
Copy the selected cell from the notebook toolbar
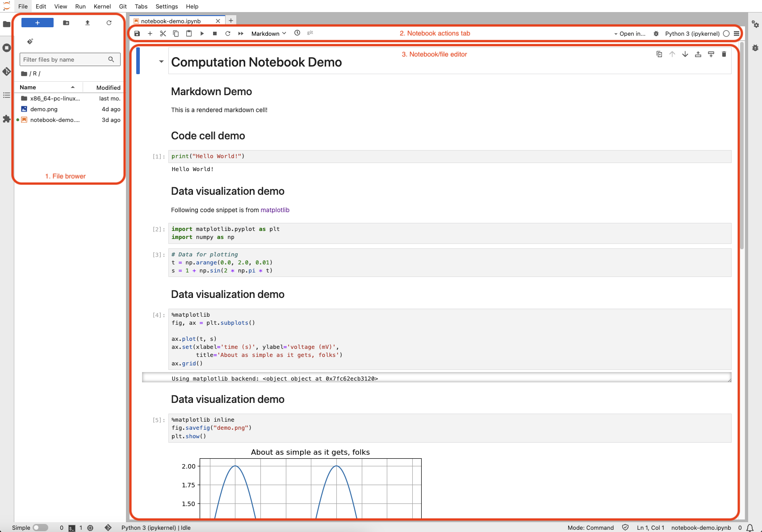[x=176, y=34]
